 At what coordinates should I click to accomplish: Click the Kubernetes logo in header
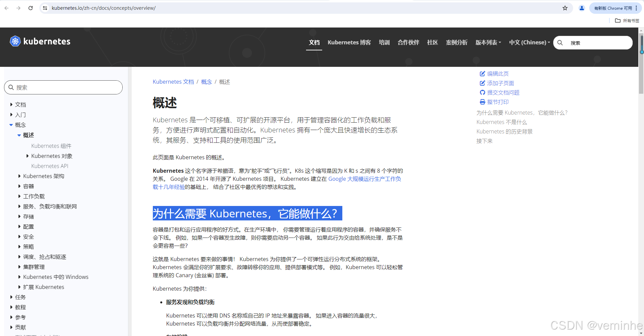tap(40, 41)
